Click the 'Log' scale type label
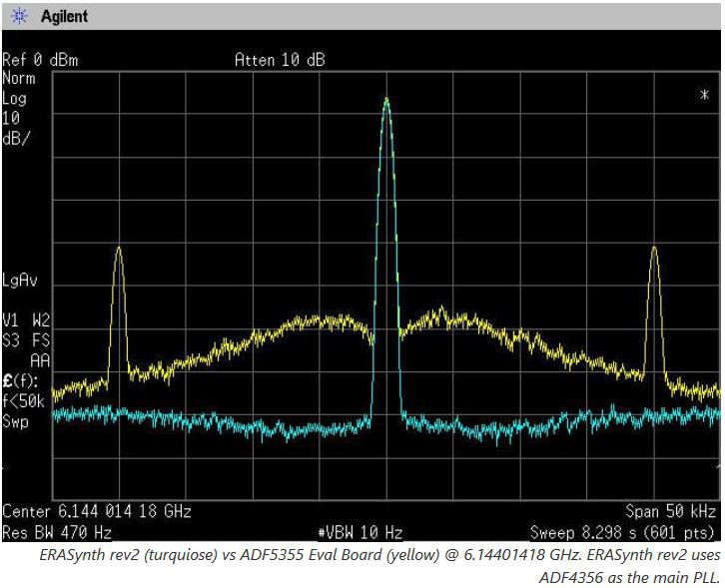Viewport: 725px width, 588px height. coord(14,99)
